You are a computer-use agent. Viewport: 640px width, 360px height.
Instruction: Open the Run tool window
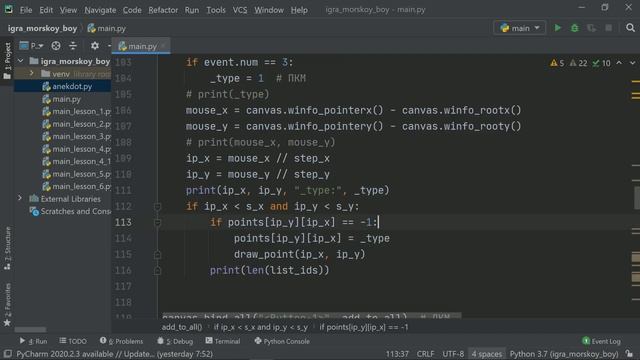[33, 341]
